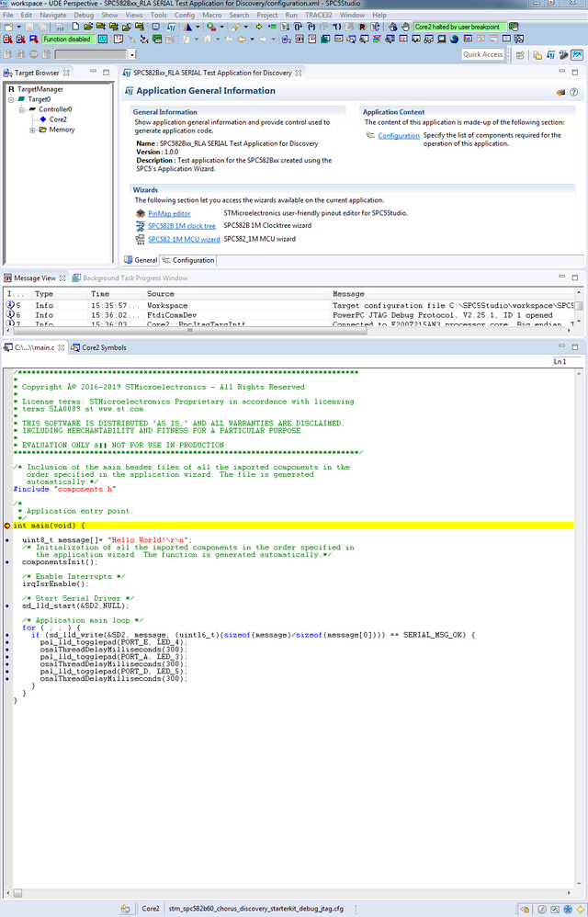Click the globe icon in the second toolbar row
The image size is (588, 917).
[x=454, y=40]
